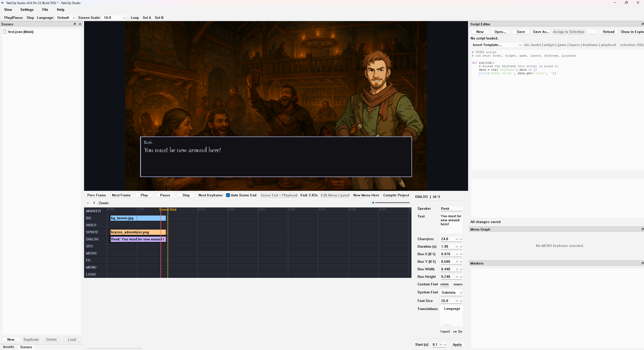Toggle the Auto Scene End checkbox
Screen dimensions: 644x350
[228, 195]
